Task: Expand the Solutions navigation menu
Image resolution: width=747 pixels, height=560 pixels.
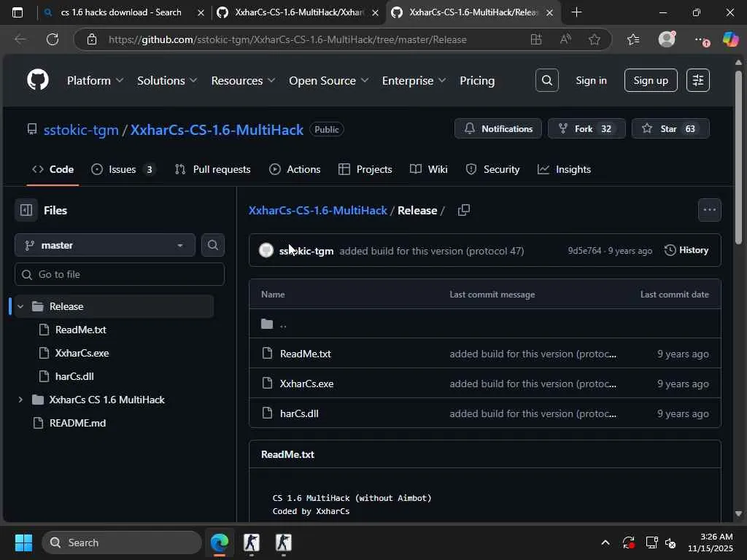Action: click(167, 80)
